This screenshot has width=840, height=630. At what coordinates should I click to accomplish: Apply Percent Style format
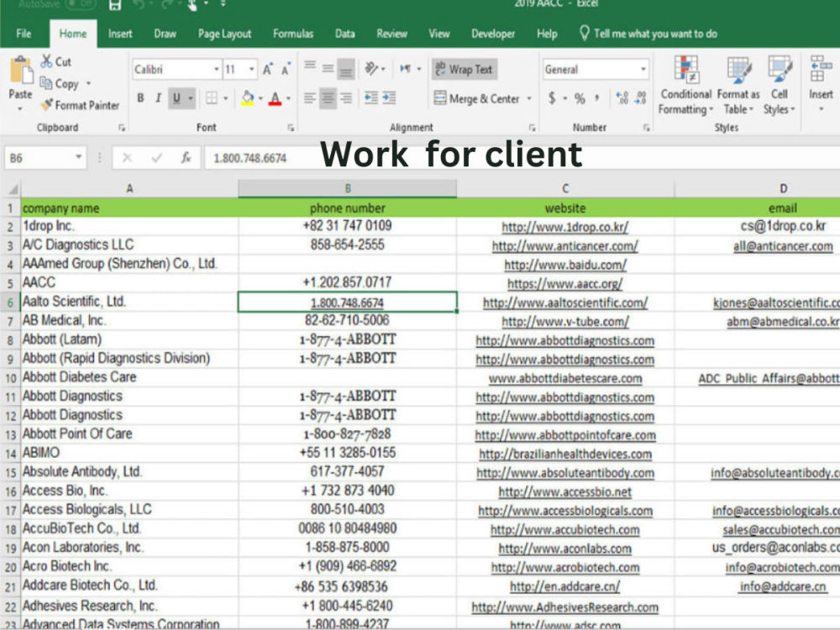[580, 98]
